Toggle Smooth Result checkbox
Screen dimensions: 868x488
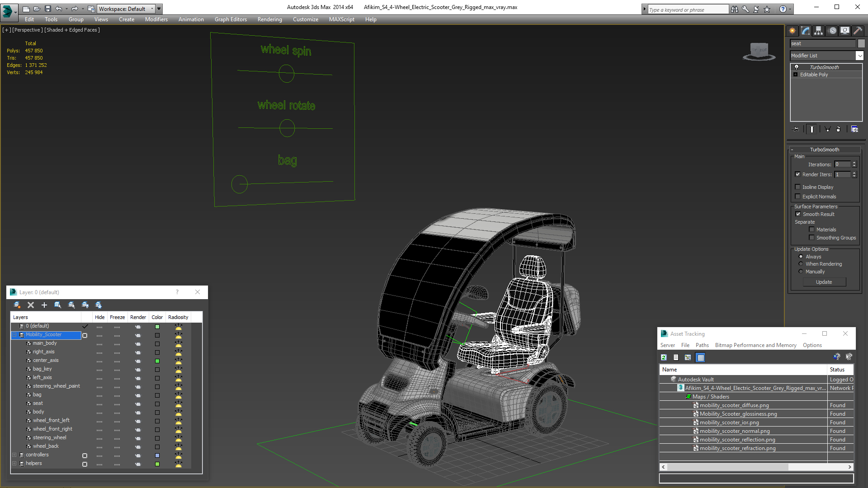tap(798, 214)
